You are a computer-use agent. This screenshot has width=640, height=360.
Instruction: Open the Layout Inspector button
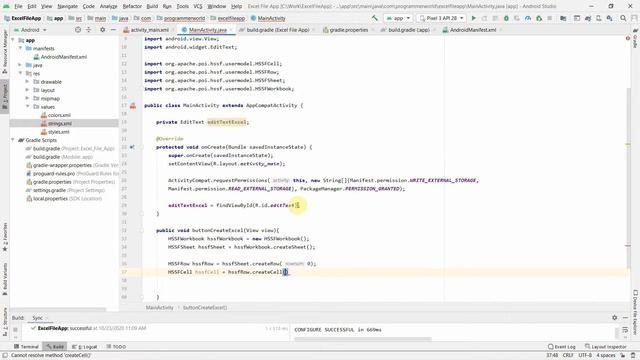[606, 347]
